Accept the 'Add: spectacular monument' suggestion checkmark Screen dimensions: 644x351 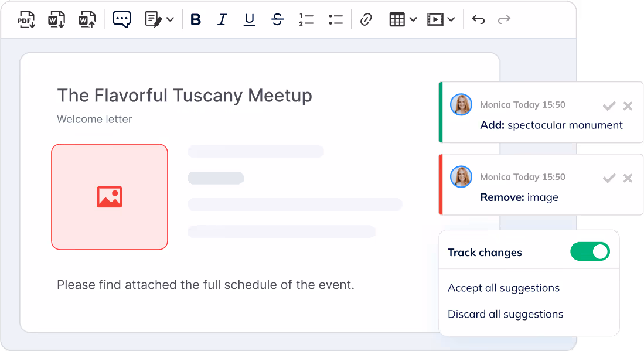(609, 106)
